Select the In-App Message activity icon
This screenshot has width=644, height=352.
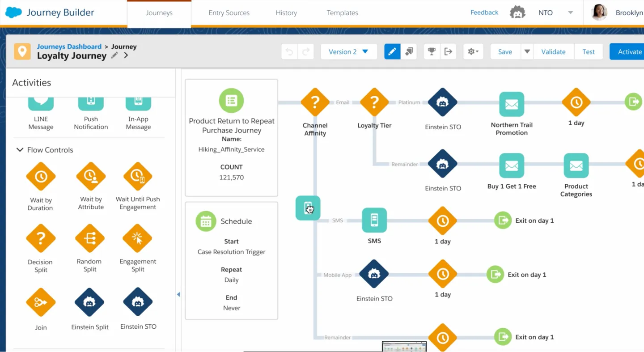coord(138,103)
